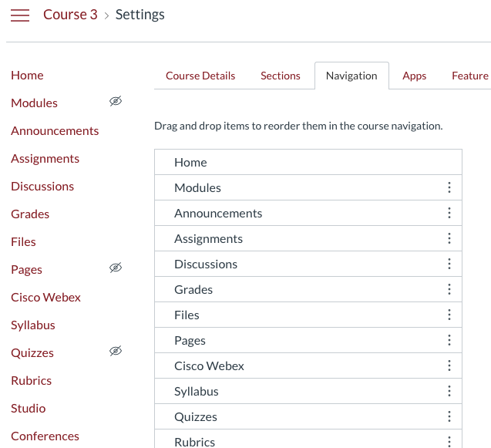Open the Sections tab
Image resolution: width=491 pixels, height=448 pixels.
tap(280, 76)
